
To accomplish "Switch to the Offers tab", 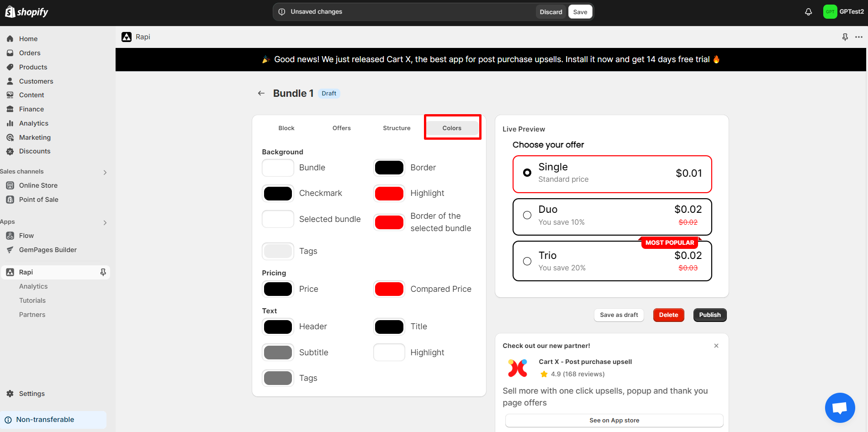I will pyautogui.click(x=341, y=128).
